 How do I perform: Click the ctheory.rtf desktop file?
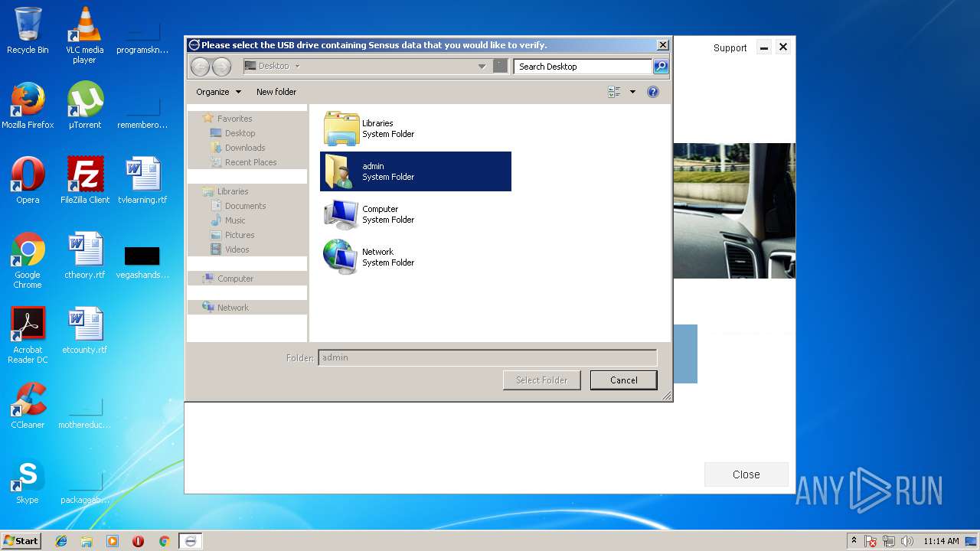point(84,256)
